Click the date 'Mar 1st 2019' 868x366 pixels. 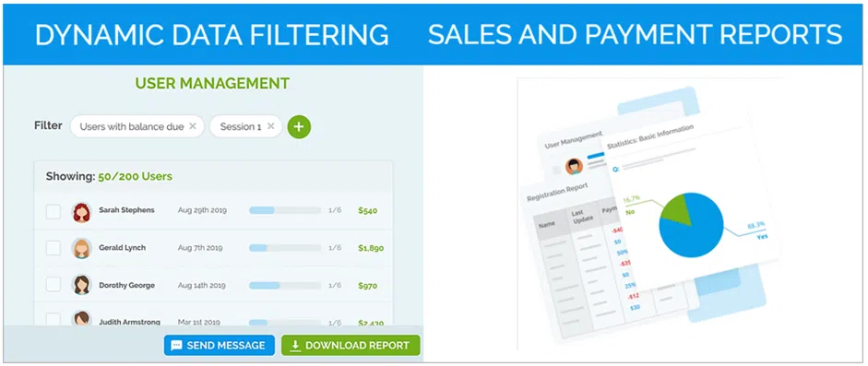pyautogui.click(x=199, y=322)
